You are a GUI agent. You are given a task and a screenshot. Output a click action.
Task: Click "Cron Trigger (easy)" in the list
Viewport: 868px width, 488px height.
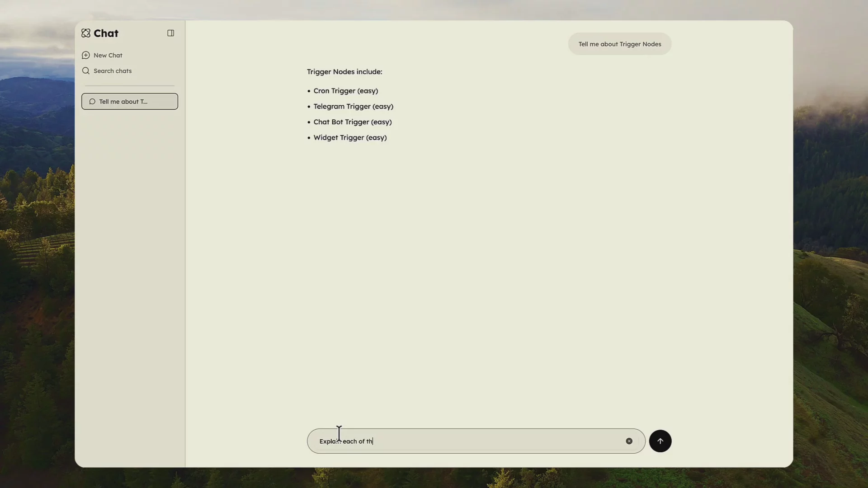point(345,91)
